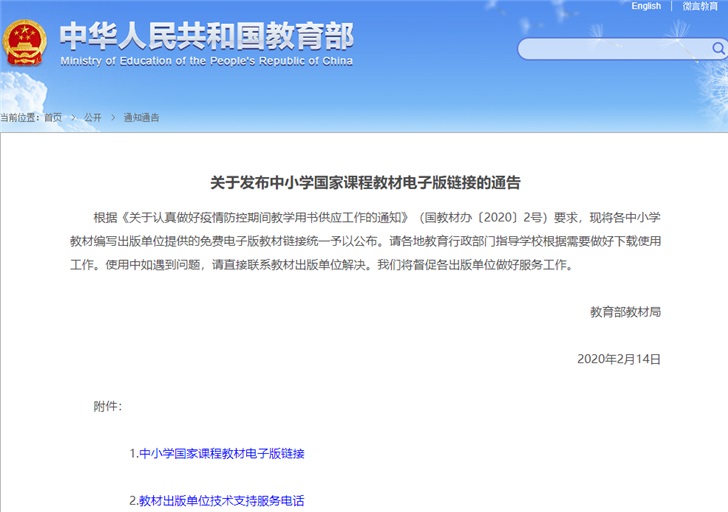Click the 教育部教材局 signature line

[x=625, y=311]
